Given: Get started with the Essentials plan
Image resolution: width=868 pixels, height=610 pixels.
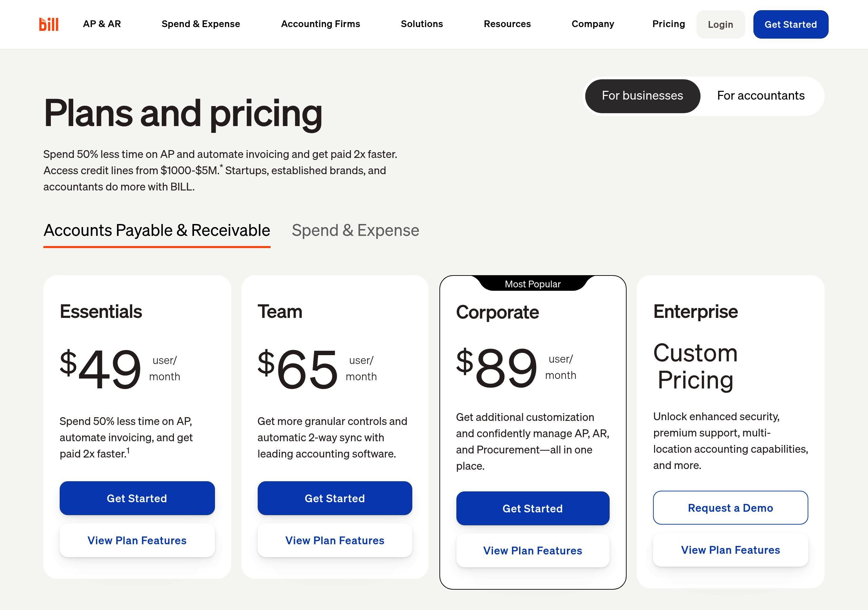Looking at the screenshot, I should pos(137,498).
